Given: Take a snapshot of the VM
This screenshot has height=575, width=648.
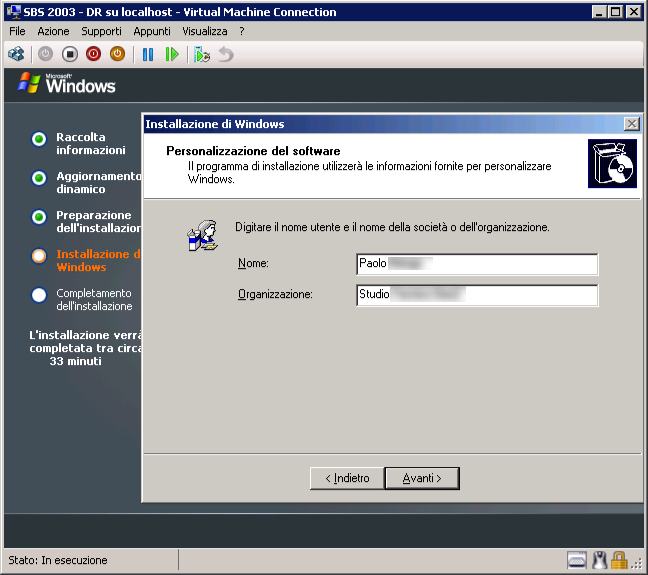Looking at the screenshot, I should 202,54.
